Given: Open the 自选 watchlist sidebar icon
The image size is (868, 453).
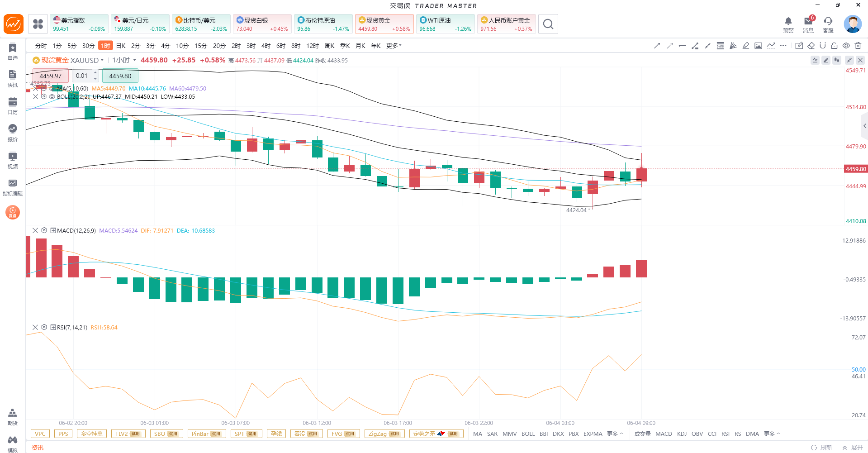Looking at the screenshot, I should (13, 52).
